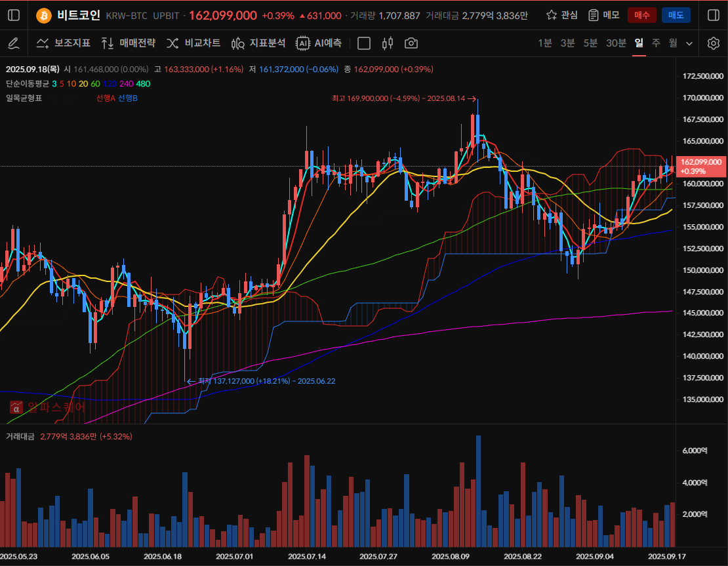Capture chart with camera icon
Screen dimensions: 728x566
click(x=411, y=43)
